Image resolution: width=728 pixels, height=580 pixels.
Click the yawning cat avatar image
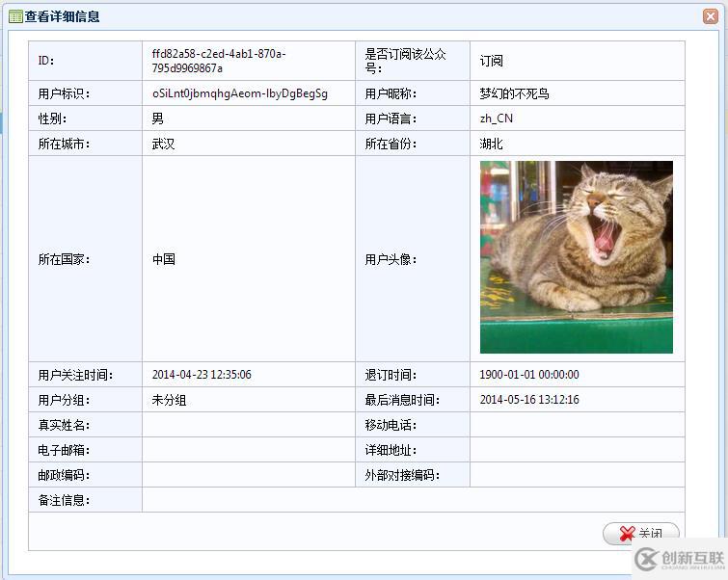coord(577,257)
